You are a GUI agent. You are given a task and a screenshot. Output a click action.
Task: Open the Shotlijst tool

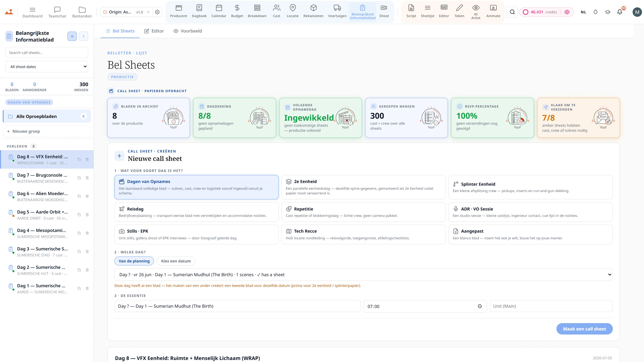[427, 12]
